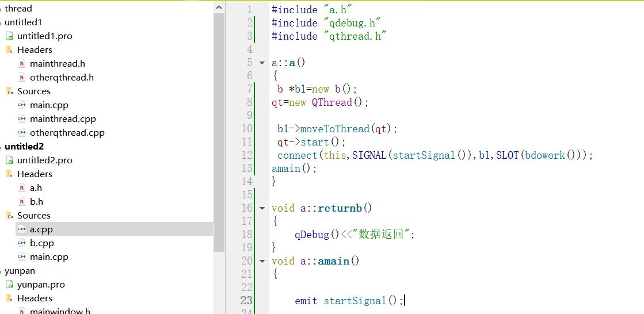Collapse the a::returnb() function fold arrow
The height and width of the screenshot is (314, 644).
262,209
